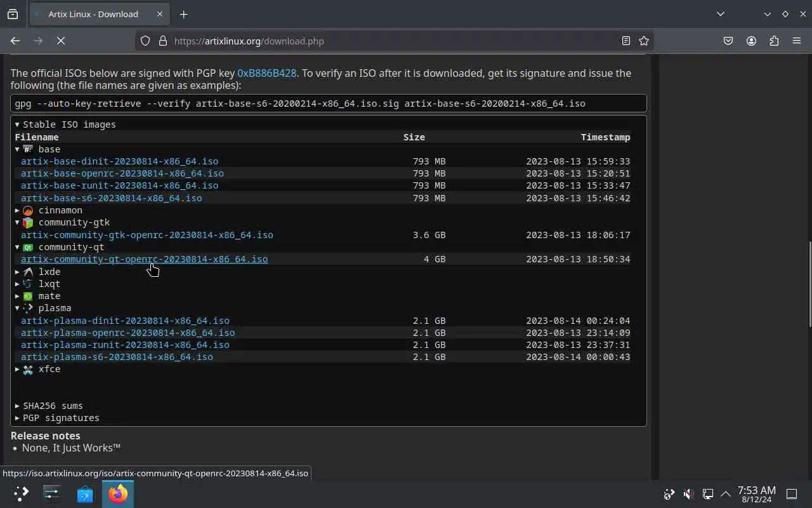The image size is (812, 508).
Task: Open the clock showing 7:53 AM
Action: pyautogui.click(x=757, y=494)
